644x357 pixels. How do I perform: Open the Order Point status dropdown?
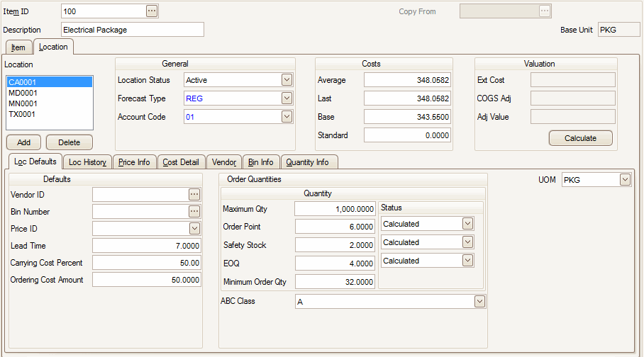tap(467, 224)
